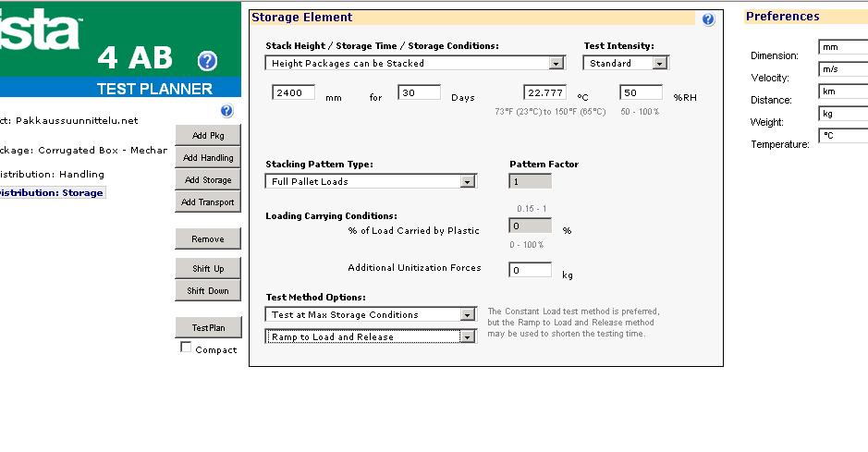Click the Add Storage button
Image resolution: width=868 pixels, height=452 pixels.
click(x=208, y=180)
